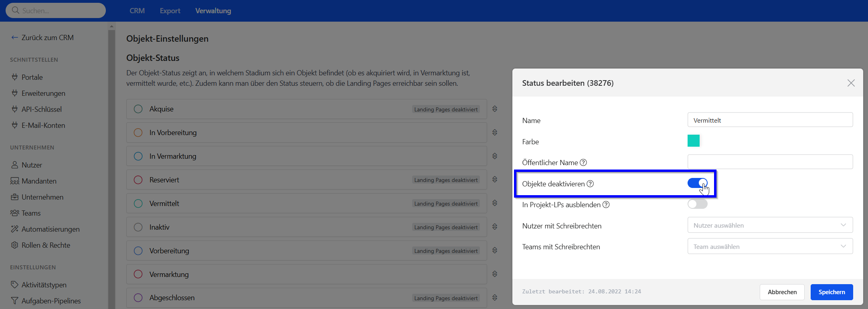Switch to the Export menu
868x309 pixels.
(170, 11)
